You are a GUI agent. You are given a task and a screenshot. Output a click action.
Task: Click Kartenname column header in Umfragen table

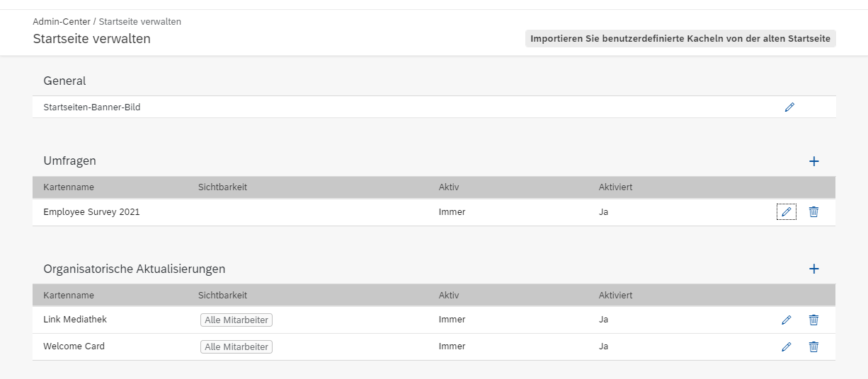tap(69, 187)
